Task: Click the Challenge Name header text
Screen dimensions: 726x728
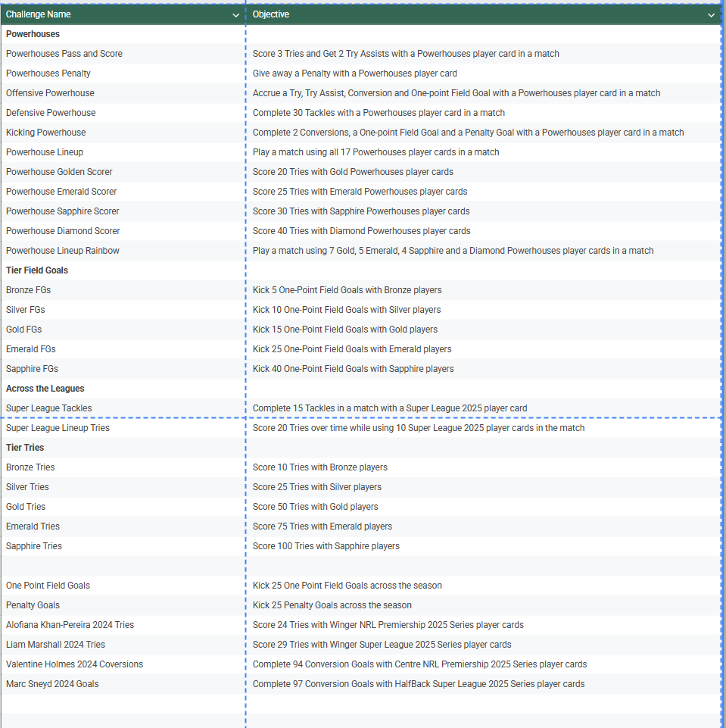Action: pos(39,14)
